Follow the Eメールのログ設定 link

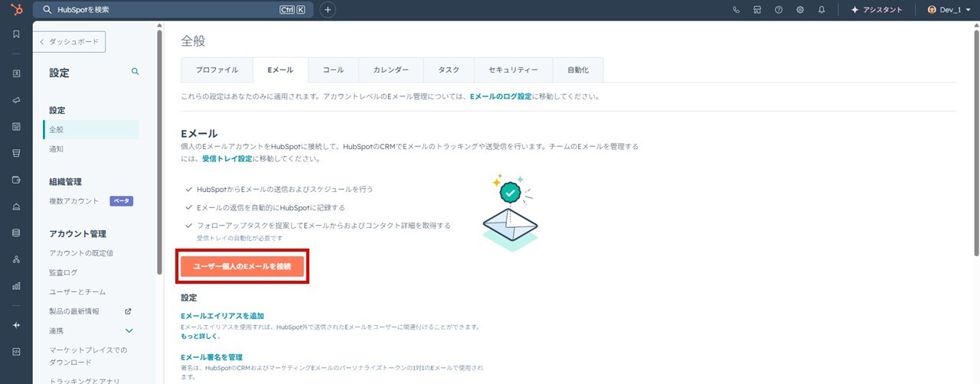point(501,97)
